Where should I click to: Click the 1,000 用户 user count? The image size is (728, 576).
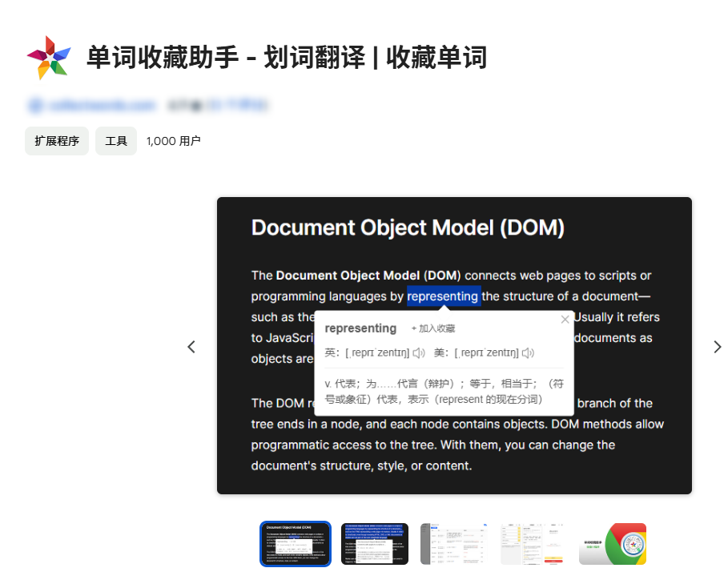coord(173,141)
